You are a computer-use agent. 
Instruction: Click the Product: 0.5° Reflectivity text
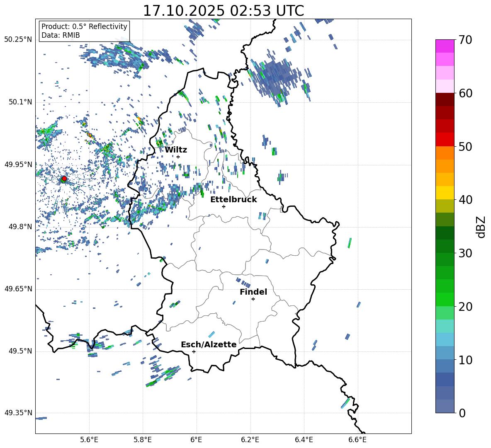[84, 27]
